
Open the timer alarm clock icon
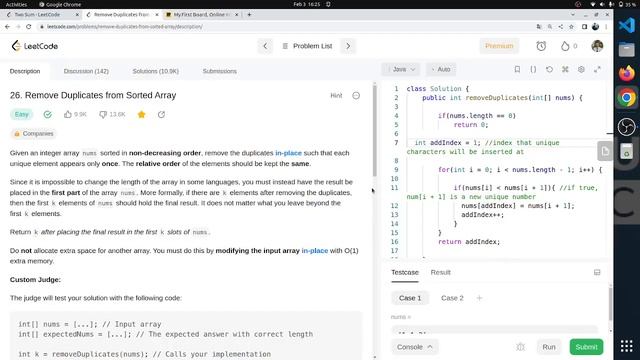pos(541,46)
